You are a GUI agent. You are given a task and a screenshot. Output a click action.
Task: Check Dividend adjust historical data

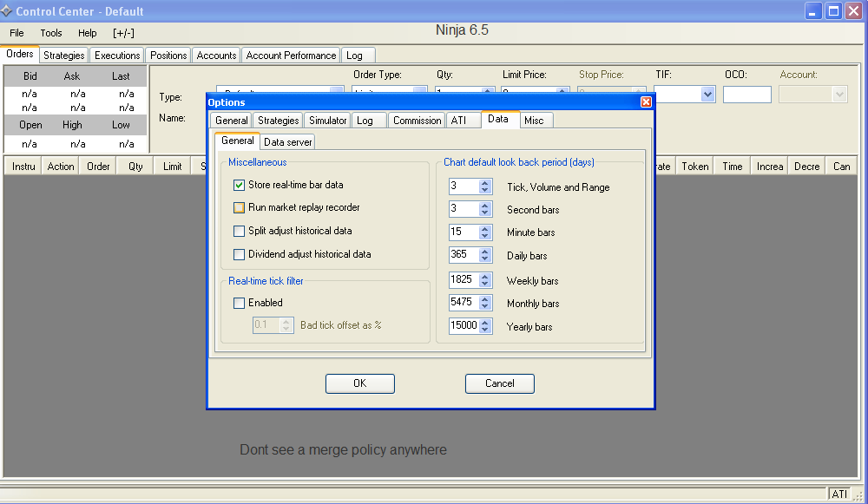[x=240, y=254]
